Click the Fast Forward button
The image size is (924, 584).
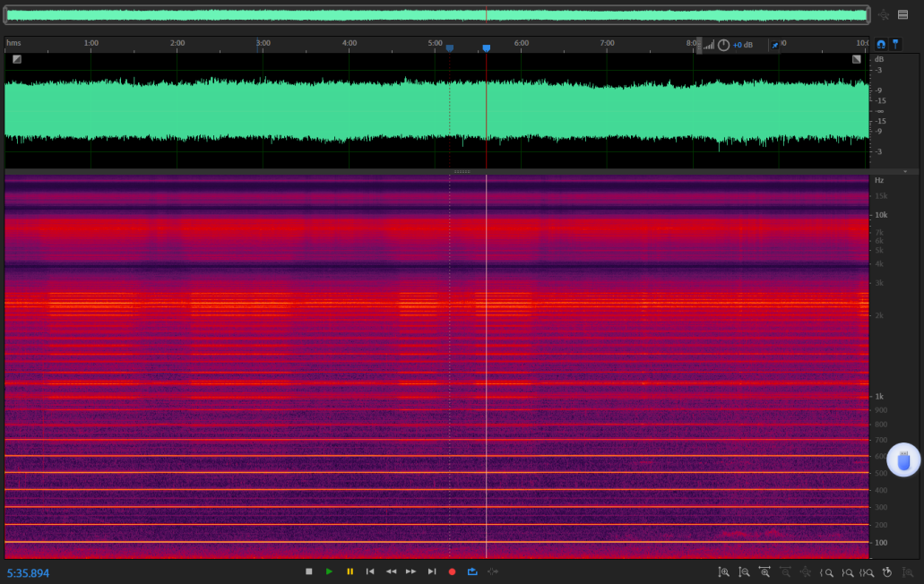(x=411, y=571)
